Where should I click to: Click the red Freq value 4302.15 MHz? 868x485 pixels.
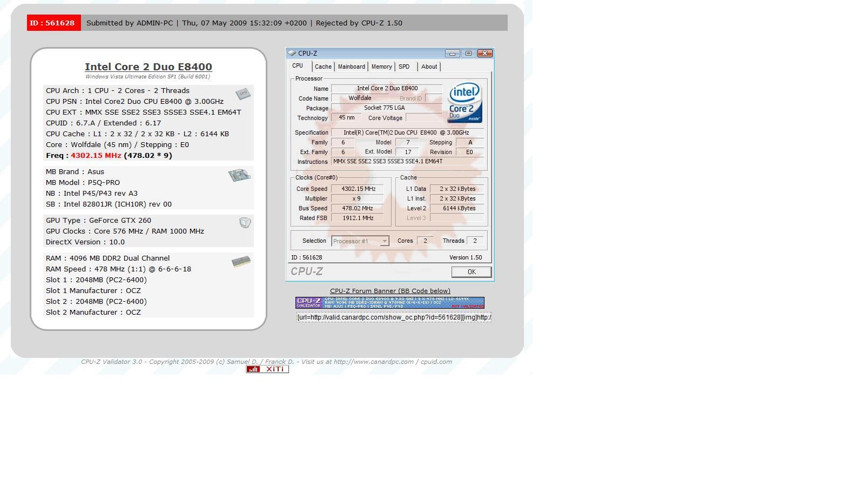coord(96,155)
